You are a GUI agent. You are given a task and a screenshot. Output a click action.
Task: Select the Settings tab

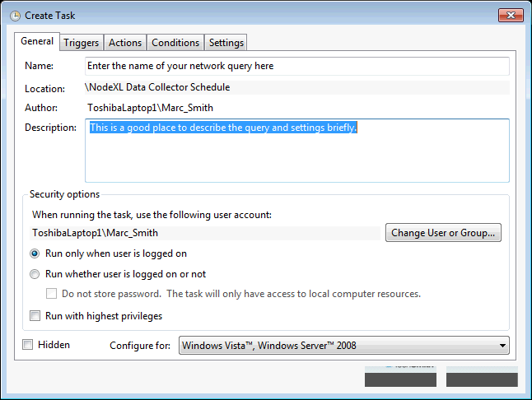coord(226,43)
